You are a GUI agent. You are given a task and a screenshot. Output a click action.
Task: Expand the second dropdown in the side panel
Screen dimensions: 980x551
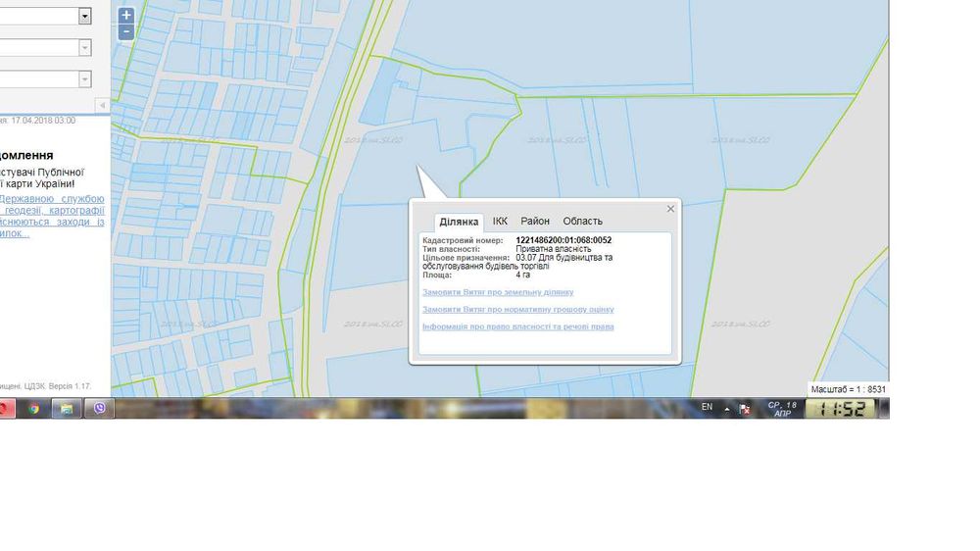(x=85, y=47)
